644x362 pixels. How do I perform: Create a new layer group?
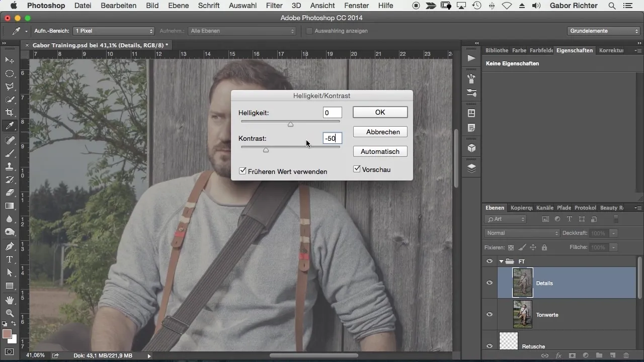[599, 355]
